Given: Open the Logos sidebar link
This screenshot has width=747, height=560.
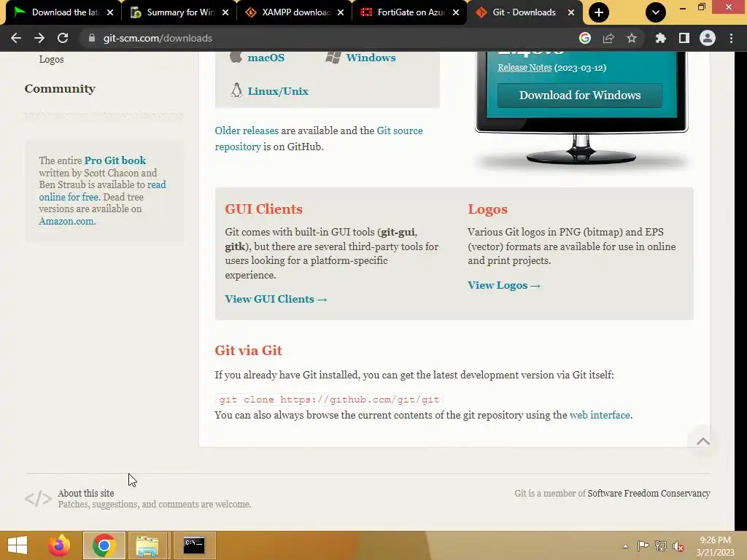Looking at the screenshot, I should tap(52, 60).
